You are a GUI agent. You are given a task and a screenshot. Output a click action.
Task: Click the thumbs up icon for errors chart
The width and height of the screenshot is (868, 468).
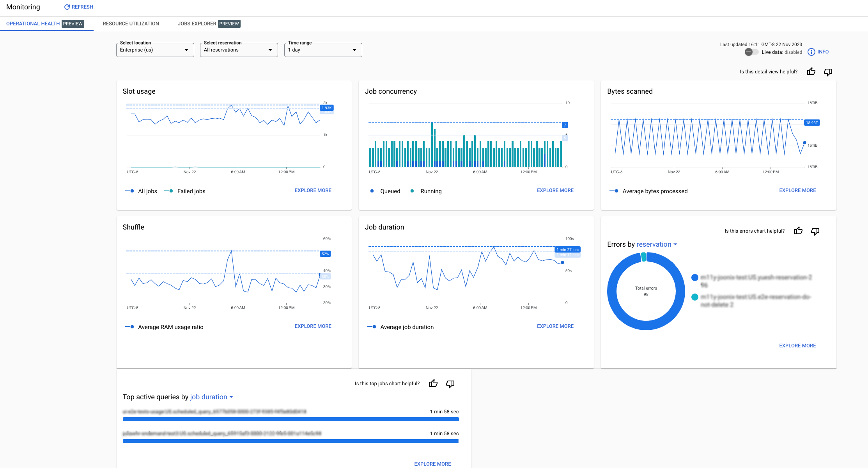coord(798,231)
